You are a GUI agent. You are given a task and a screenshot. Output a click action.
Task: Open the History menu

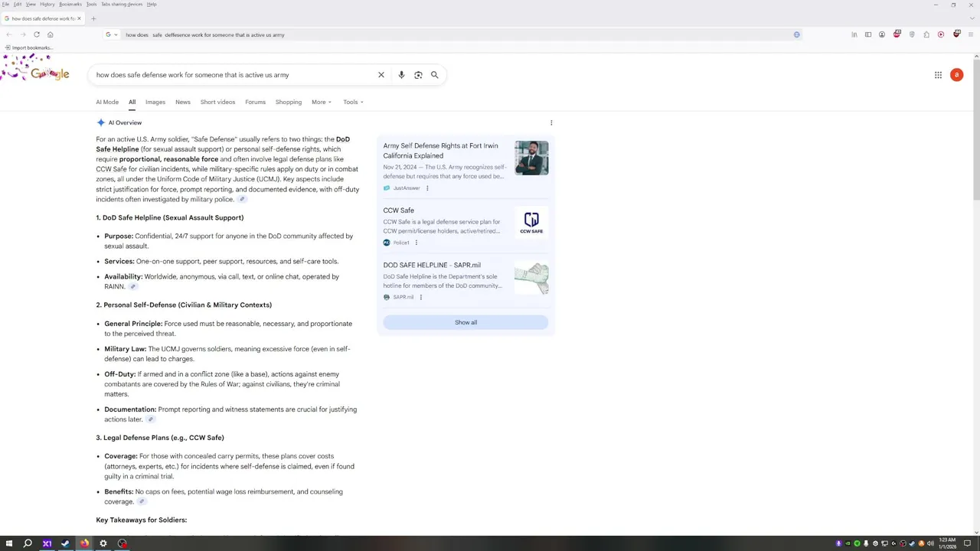[x=47, y=4]
